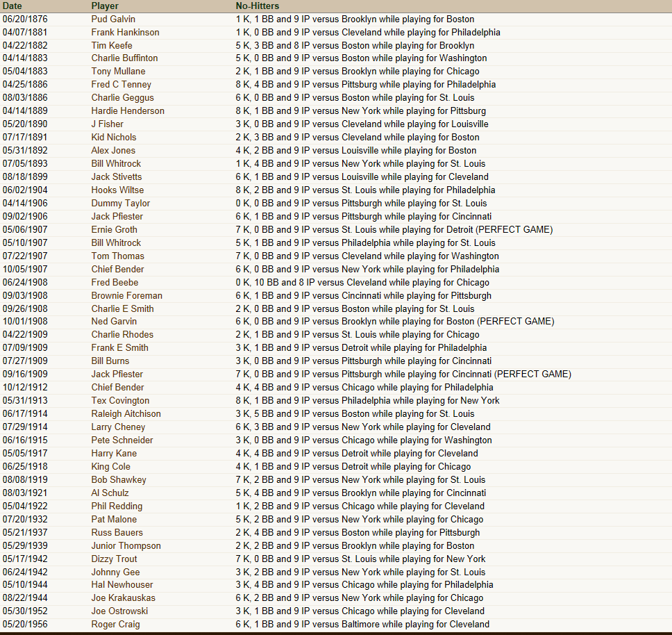This screenshot has height=635, width=672.
Task: Click the Player column header
Action: (105, 6)
